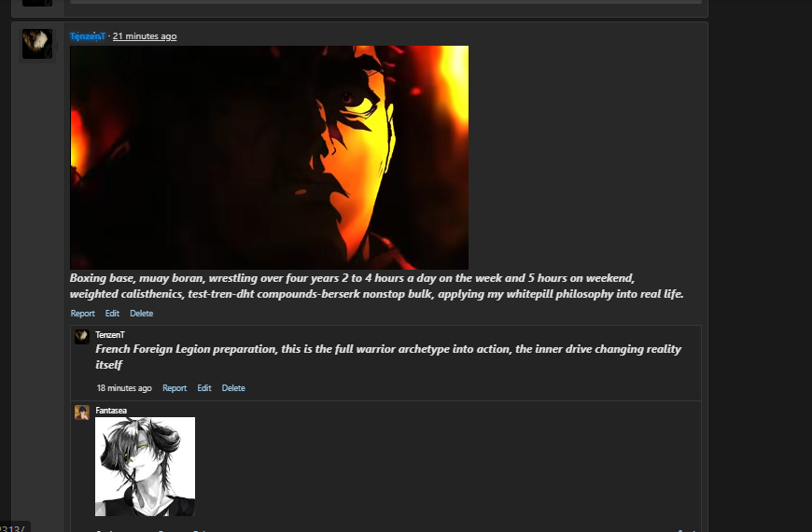Image resolution: width=812 pixels, height=532 pixels.
Task: Click the 21 minutes ago timestamp
Action: [x=145, y=36]
